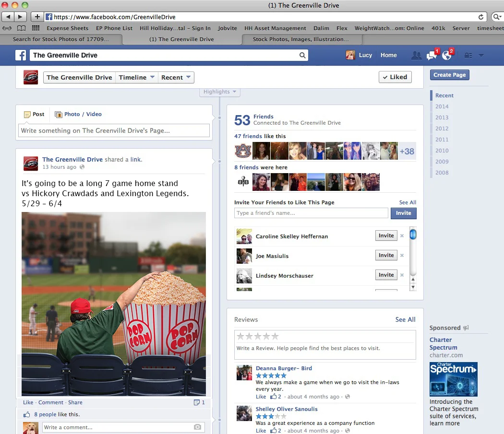504x434 pixels.
Task: Open the Timeline dropdown
Action: click(x=137, y=77)
